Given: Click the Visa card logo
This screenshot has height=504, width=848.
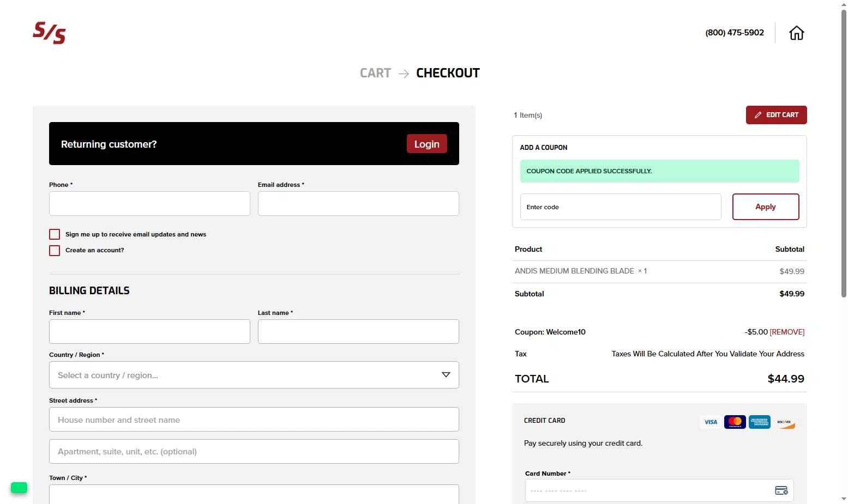Looking at the screenshot, I should (711, 422).
